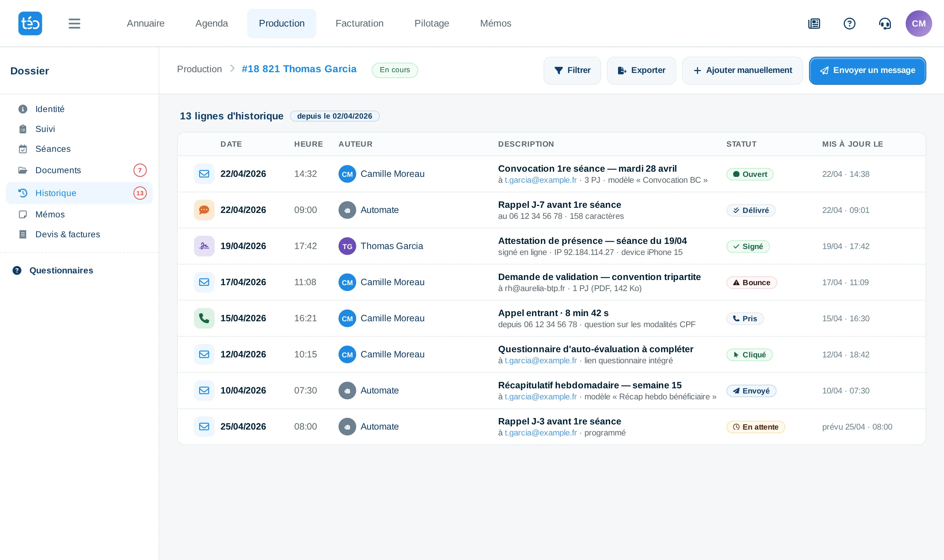This screenshot has width=944, height=560.
Task: Click the Envoyé status badge
Action: click(x=752, y=391)
